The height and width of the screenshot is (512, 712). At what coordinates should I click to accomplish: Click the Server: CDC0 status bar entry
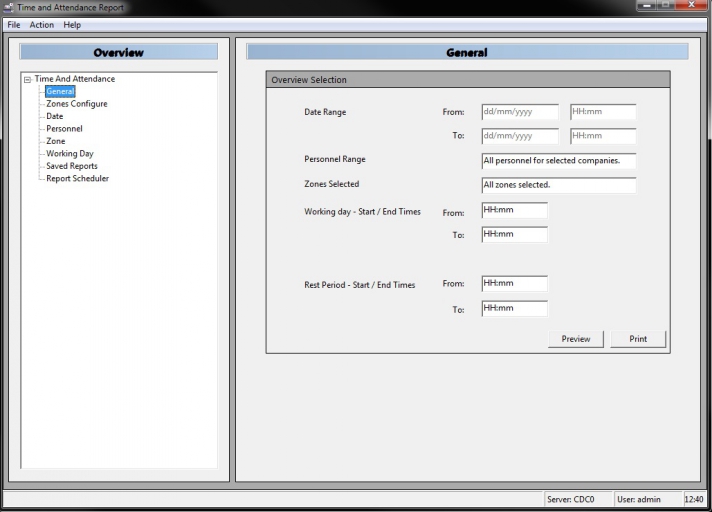(578, 499)
